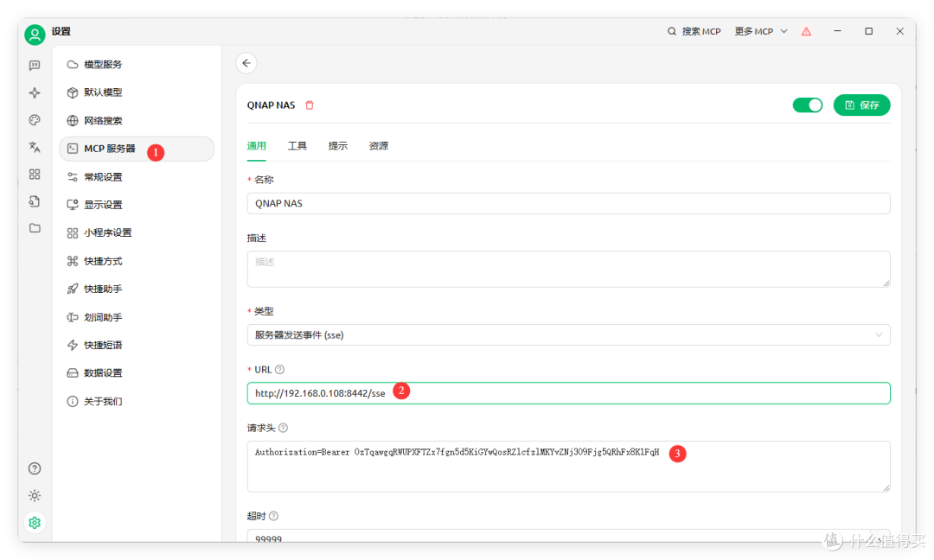This screenshot has width=934, height=560.
Task: Open 网络搜索 settings
Action: tap(137, 121)
